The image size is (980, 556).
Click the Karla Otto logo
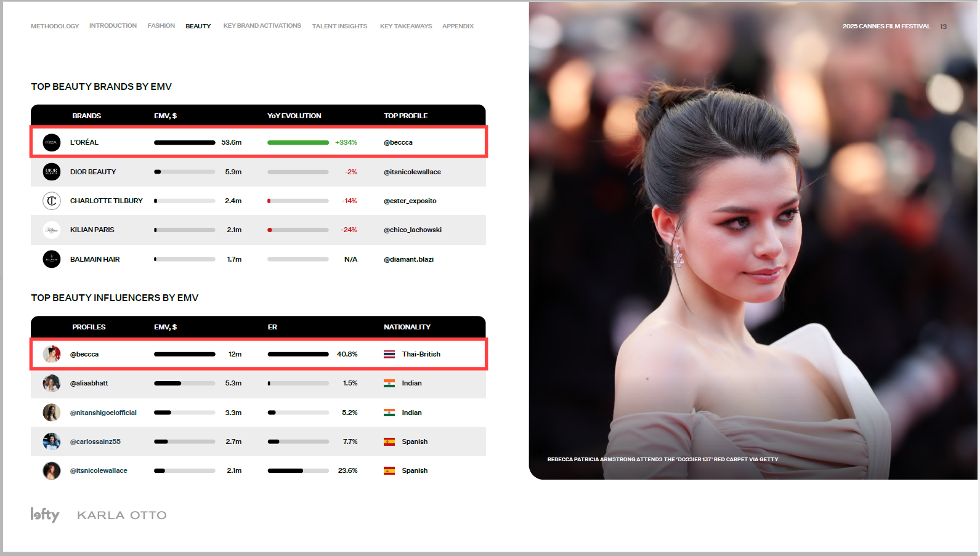pyautogui.click(x=122, y=515)
